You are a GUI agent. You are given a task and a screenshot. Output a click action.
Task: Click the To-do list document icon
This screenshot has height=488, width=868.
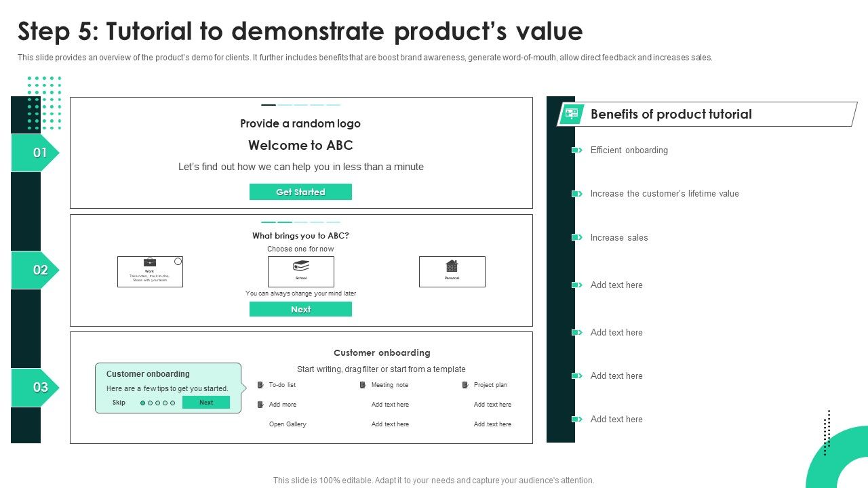[x=260, y=385]
